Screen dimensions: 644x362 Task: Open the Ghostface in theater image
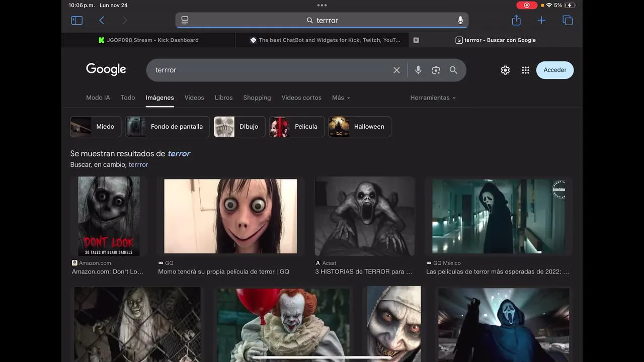click(504, 324)
